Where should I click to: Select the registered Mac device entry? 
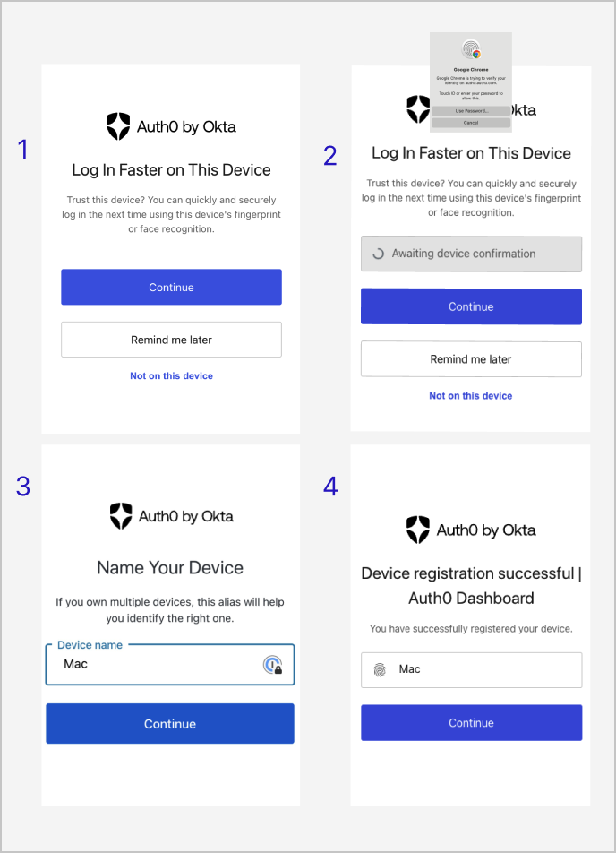[x=471, y=669]
